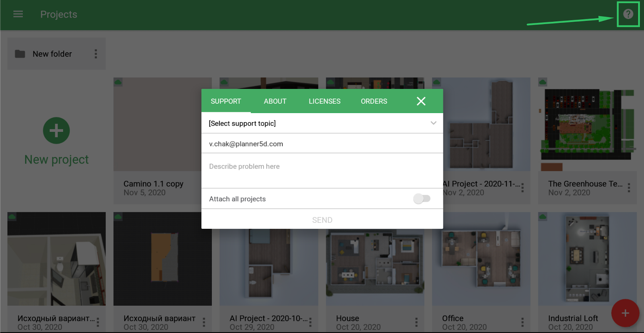Viewport: 644px width, 333px height.
Task: Click the Describe problem here text area
Action: 322,171
